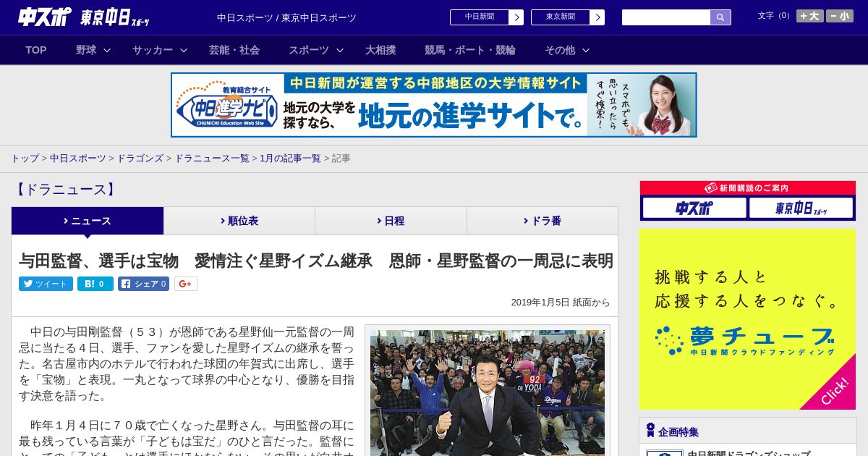
Task: Share article via Facebook シェア button
Action: click(143, 284)
